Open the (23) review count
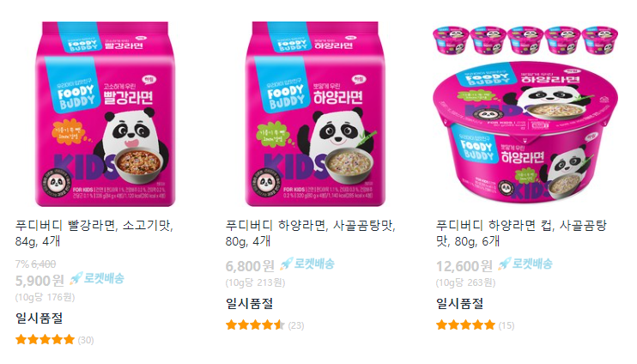Screen dimensions: 637x364 click(296, 325)
